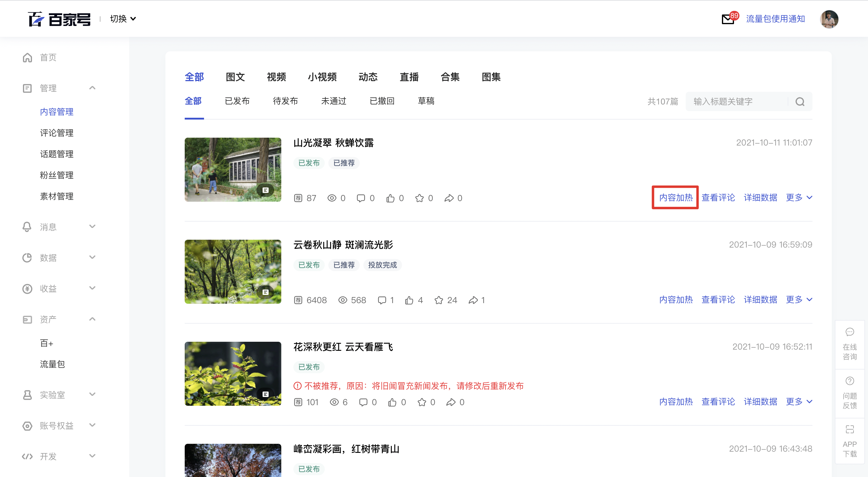Click the 管理 sidebar icon
The width and height of the screenshot is (868, 477).
coord(27,88)
